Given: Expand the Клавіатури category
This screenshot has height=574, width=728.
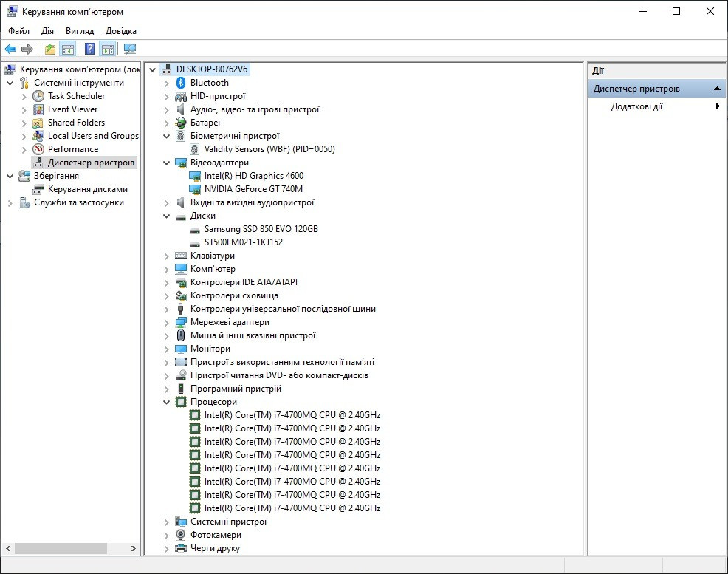Looking at the screenshot, I should point(167,256).
